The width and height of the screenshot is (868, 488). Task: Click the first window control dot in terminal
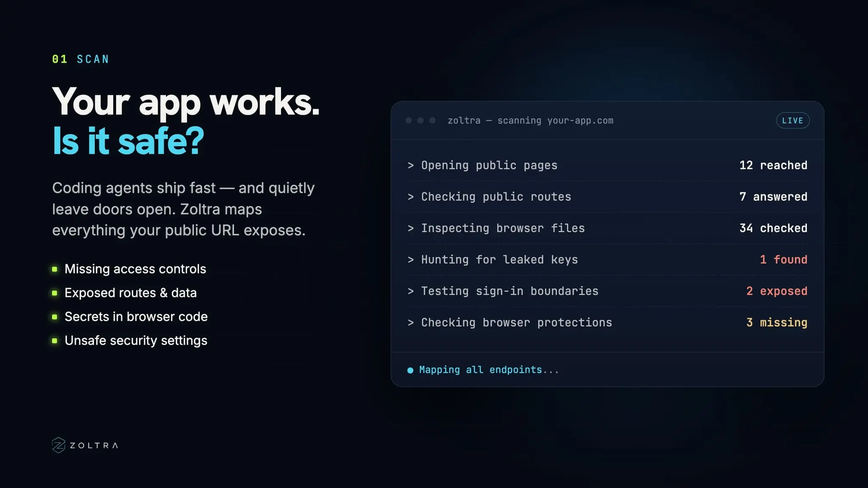tap(409, 121)
